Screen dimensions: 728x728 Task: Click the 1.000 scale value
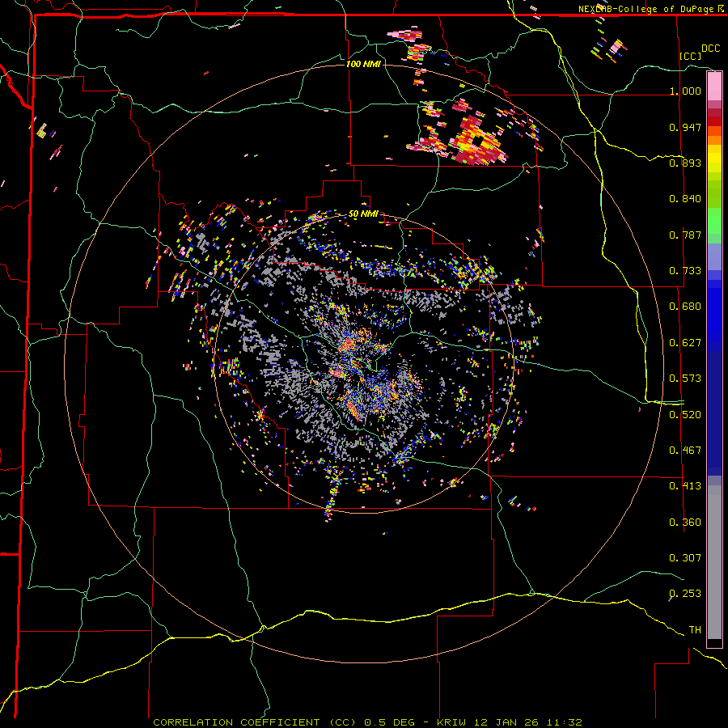(685, 91)
